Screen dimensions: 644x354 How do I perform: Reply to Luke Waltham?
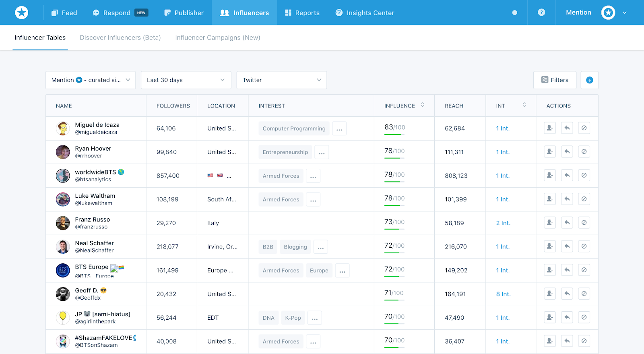(x=567, y=199)
